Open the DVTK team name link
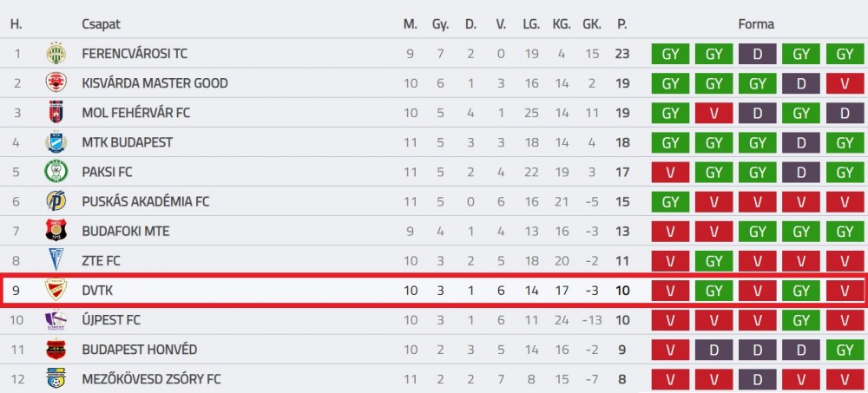The image size is (868, 393). pyautogui.click(x=97, y=290)
